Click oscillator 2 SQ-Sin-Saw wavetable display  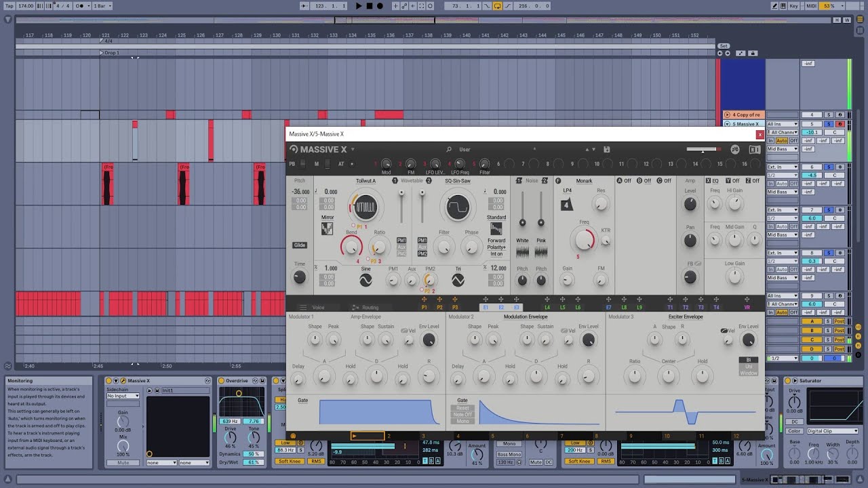pyautogui.click(x=457, y=207)
